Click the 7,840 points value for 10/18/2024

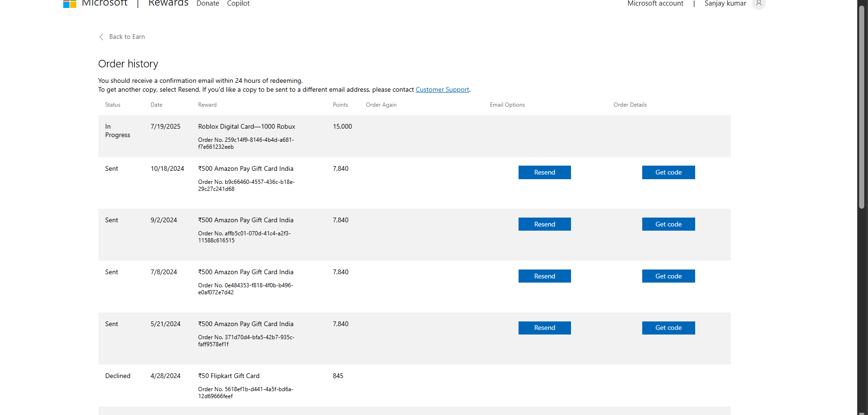pyautogui.click(x=341, y=168)
